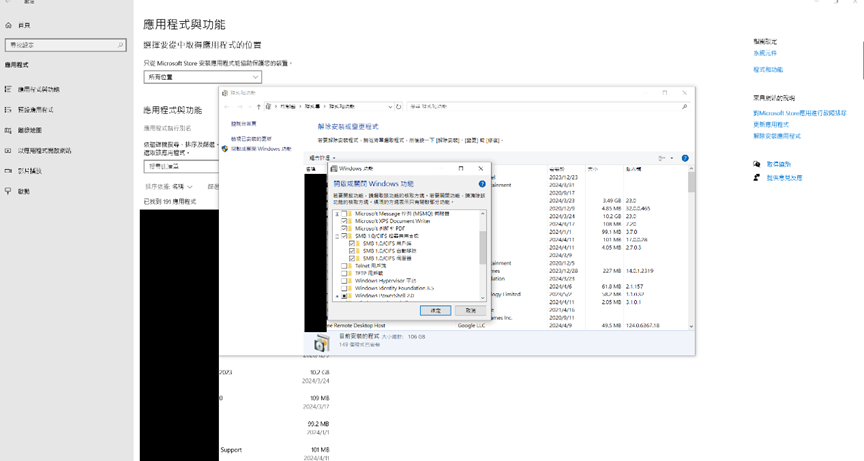The image size is (864, 461).
Task: Click search magnifier in Programs and Features search
Action: [x=684, y=106]
